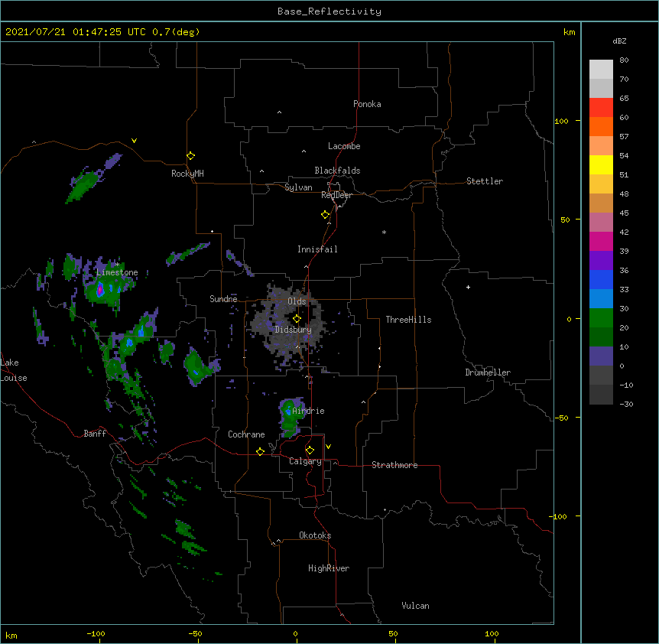Select the magenta 39-42 dBZ legend swatch
This screenshot has height=644, width=659.
[x=601, y=241]
